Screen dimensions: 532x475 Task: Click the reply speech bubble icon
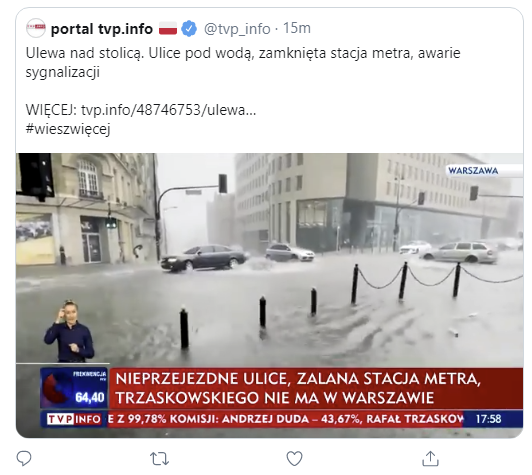coord(24,459)
